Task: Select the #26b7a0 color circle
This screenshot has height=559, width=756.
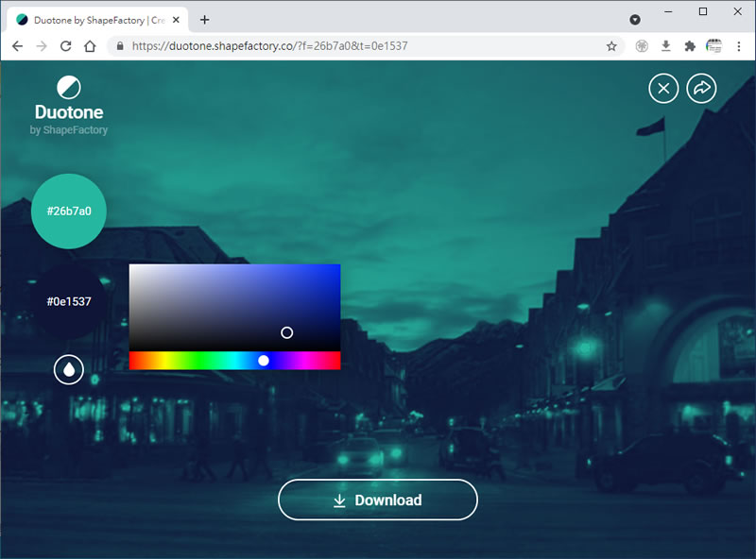Action: 69,211
